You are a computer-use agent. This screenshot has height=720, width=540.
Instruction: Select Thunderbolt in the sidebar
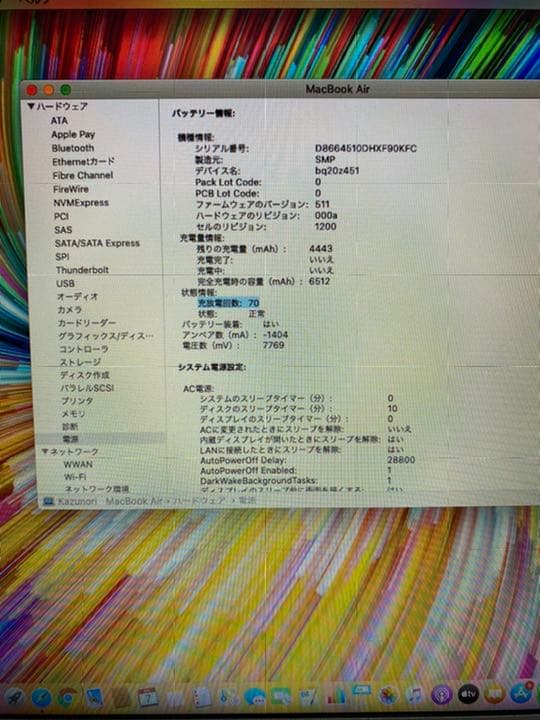pyautogui.click(x=82, y=270)
